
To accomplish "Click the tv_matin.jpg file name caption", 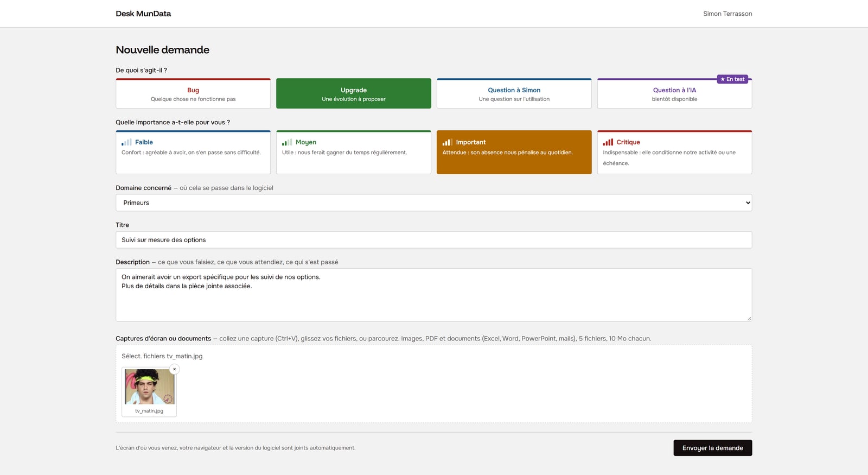I will (149, 411).
